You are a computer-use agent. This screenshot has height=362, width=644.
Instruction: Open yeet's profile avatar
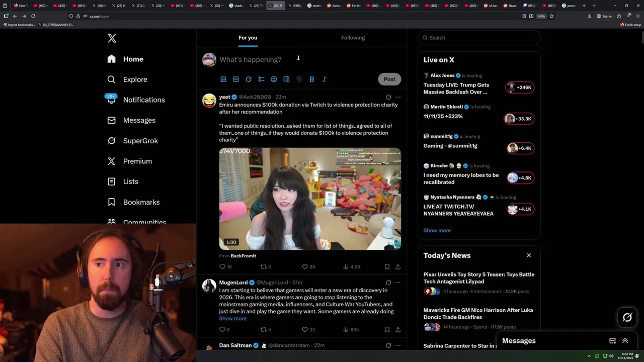point(209,100)
